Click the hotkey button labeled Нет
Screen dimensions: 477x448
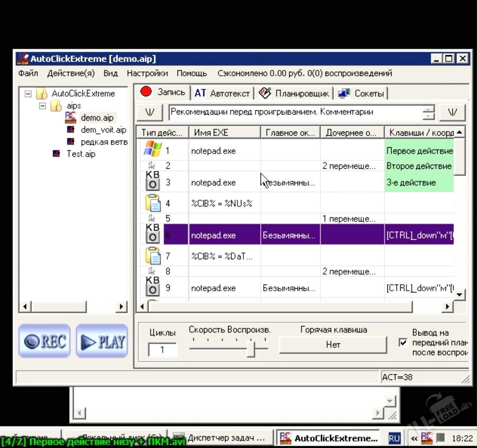333,345
